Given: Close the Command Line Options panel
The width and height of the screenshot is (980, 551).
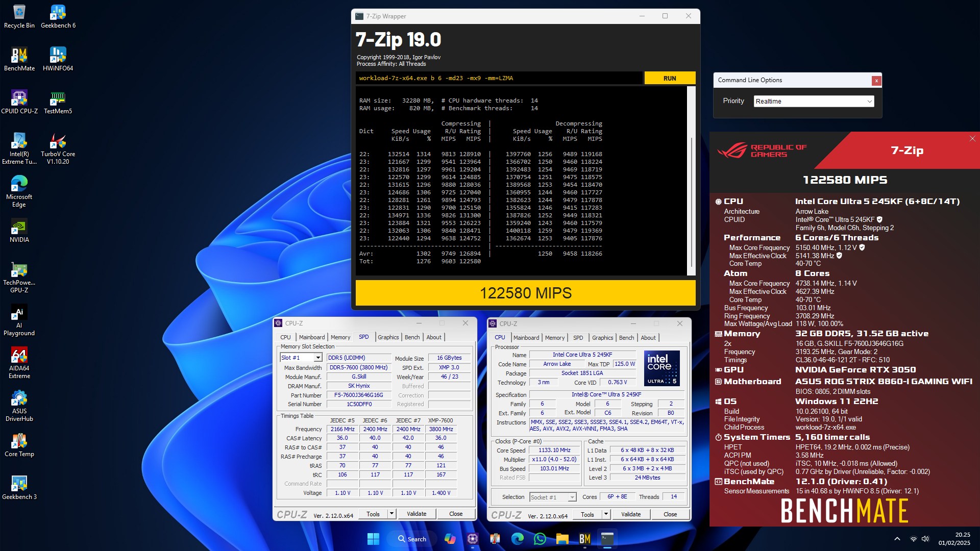Looking at the screenshot, I should 876,81.
